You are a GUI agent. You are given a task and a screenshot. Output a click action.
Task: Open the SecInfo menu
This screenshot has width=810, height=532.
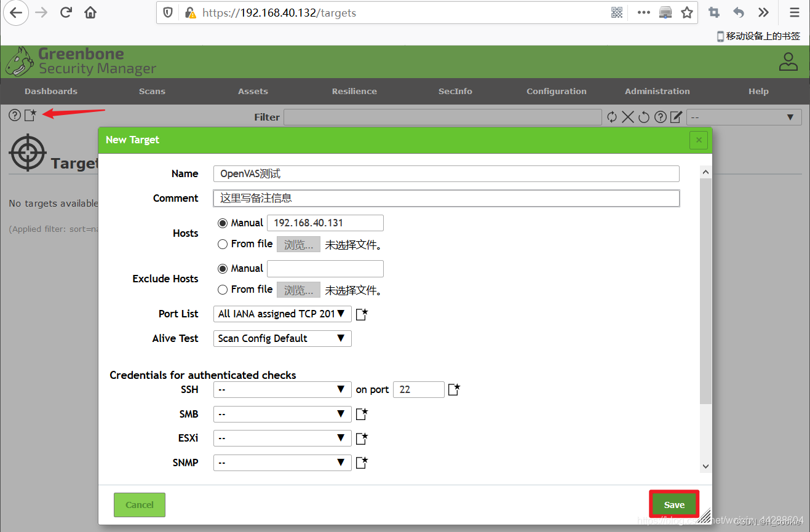click(x=455, y=91)
